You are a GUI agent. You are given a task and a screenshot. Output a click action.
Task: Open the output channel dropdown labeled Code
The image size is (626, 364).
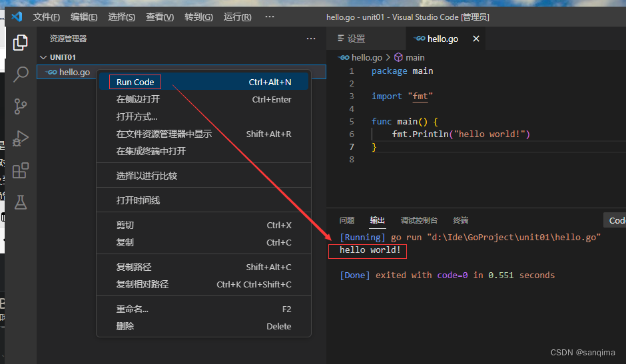point(615,220)
